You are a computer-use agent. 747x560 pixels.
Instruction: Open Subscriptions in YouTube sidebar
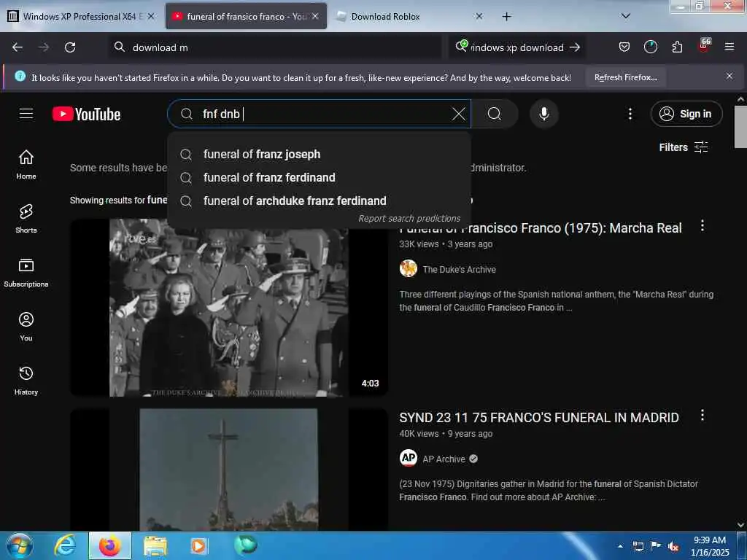26,273
